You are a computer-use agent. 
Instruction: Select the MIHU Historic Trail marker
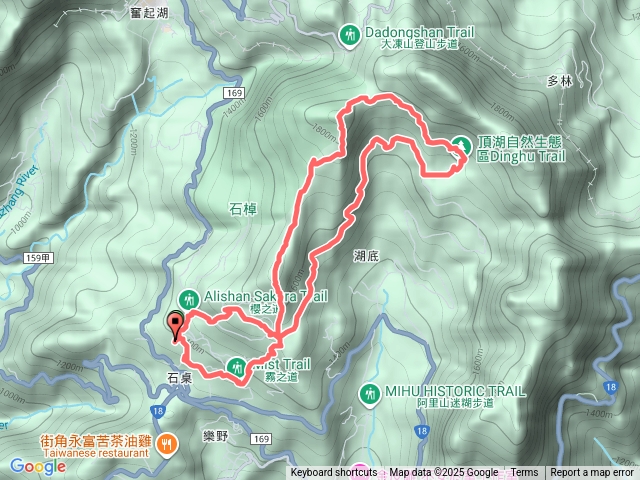coord(370,395)
